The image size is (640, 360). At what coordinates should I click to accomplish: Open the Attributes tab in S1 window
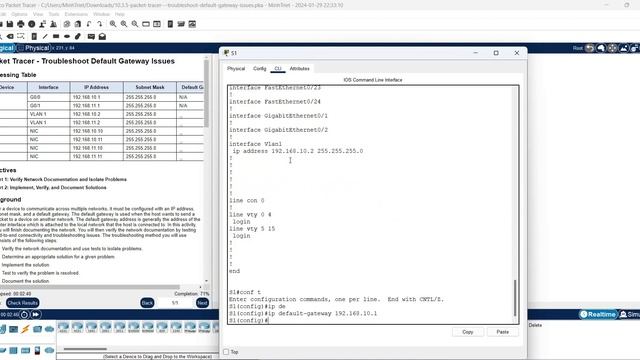click(300, 69)
